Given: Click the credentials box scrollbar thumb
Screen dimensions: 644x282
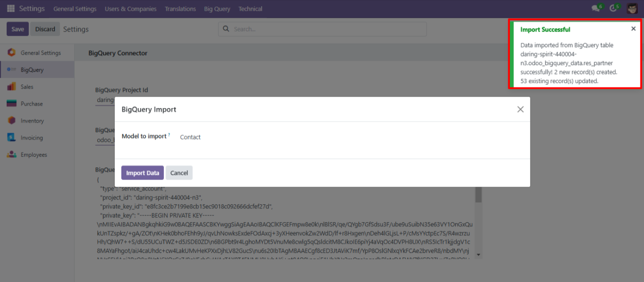Looking at the screenshot, I should 479,194.
